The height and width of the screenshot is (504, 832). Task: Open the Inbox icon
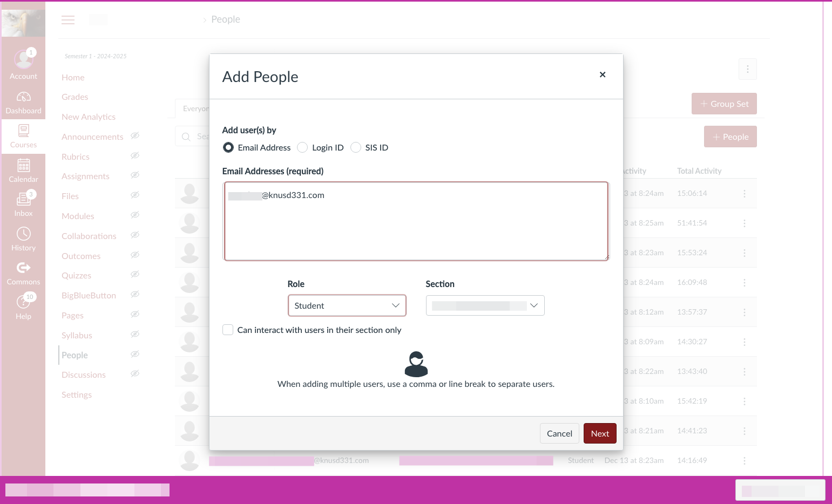point(23,199)
